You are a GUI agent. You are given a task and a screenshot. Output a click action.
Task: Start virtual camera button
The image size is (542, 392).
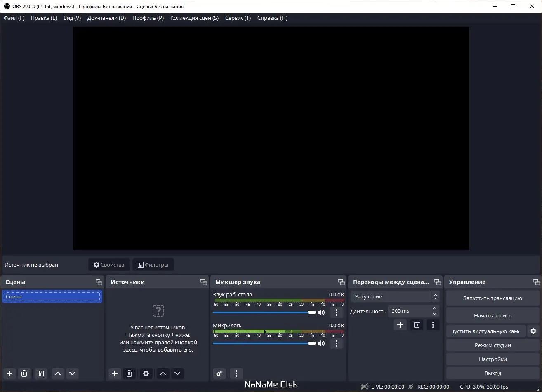[486, 331]
